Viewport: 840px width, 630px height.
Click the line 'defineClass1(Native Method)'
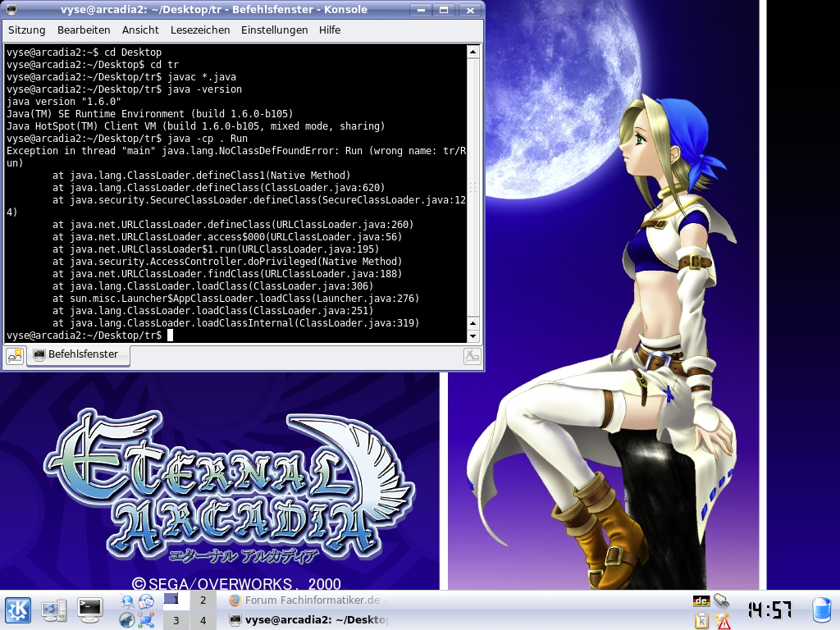(x=202, y=176)
